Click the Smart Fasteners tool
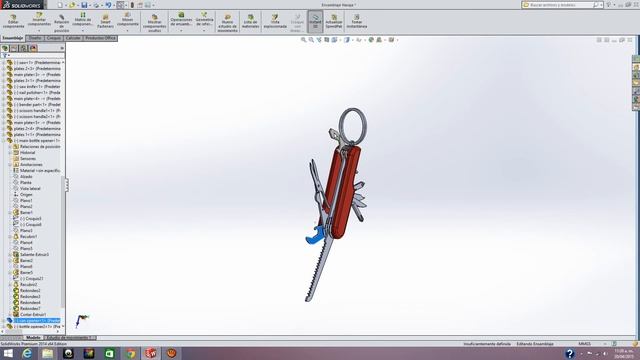This screenshot has width=640, height=360. [105, 21]
